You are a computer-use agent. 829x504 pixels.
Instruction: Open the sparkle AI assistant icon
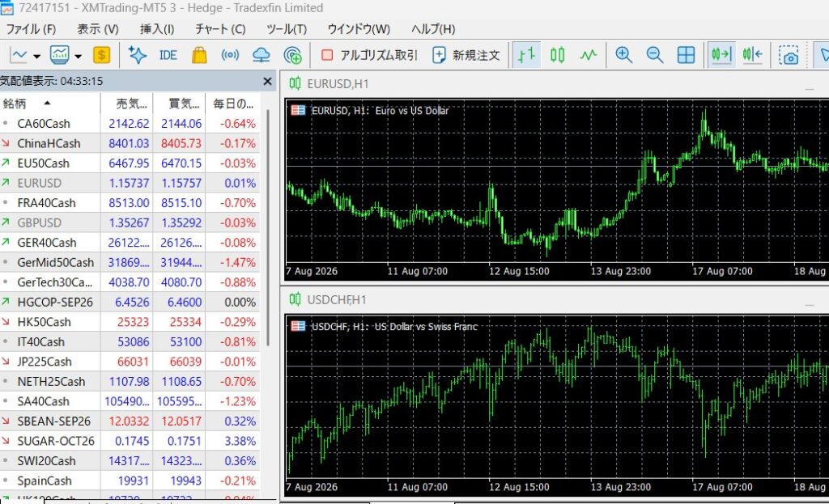138,55
